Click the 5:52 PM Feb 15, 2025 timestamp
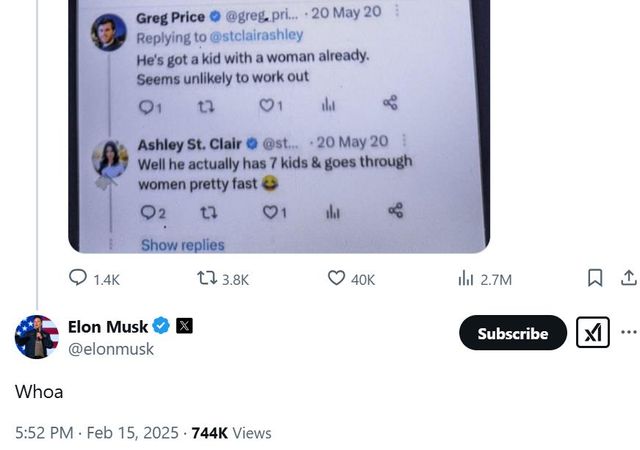Viewport: 640px width, 450px height. (x=94, y=433)
